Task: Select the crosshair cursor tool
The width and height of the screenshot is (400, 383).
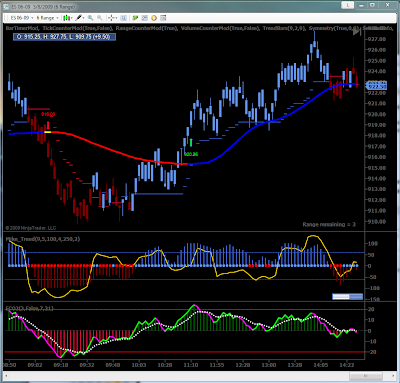Action: pos(112,18)
